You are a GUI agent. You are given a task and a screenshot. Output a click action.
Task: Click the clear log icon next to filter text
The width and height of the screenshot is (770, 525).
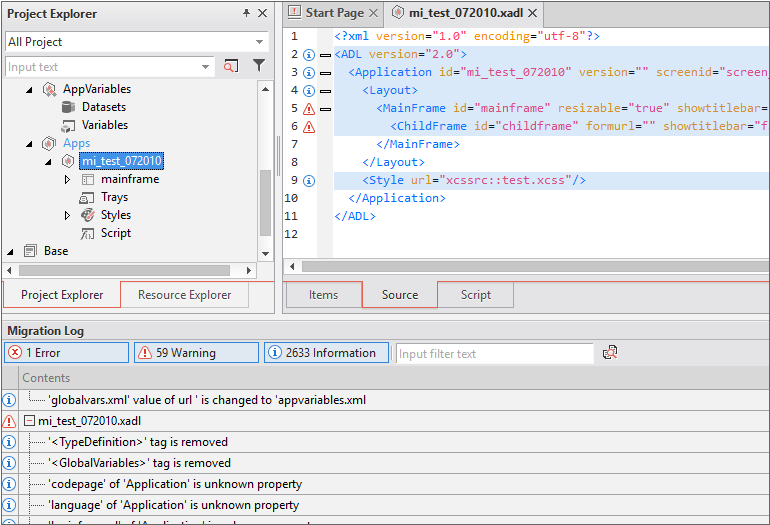[x=610, y=353]
